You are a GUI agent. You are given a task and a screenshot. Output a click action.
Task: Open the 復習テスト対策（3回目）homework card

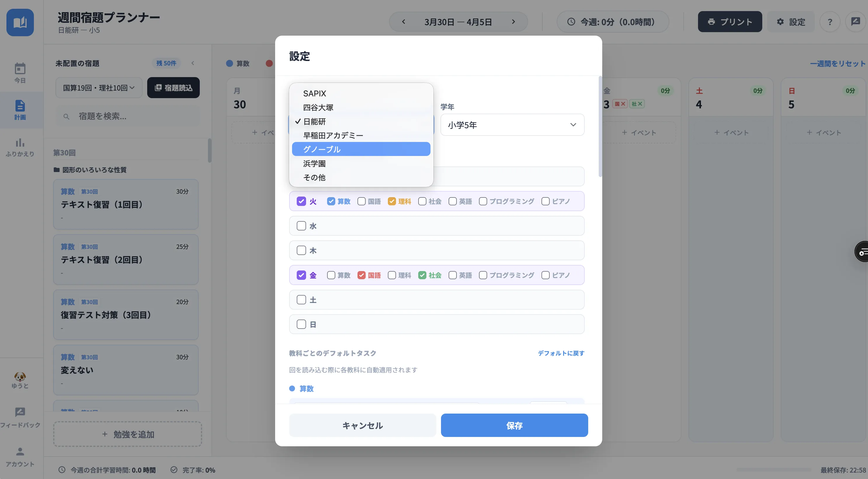point(126,315)
